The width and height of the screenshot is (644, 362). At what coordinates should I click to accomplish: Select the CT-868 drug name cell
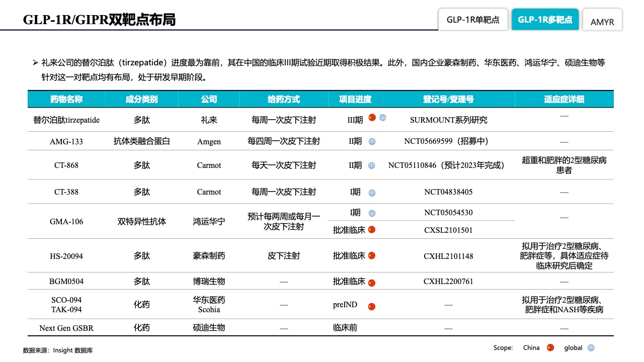[x=66, y=165]
